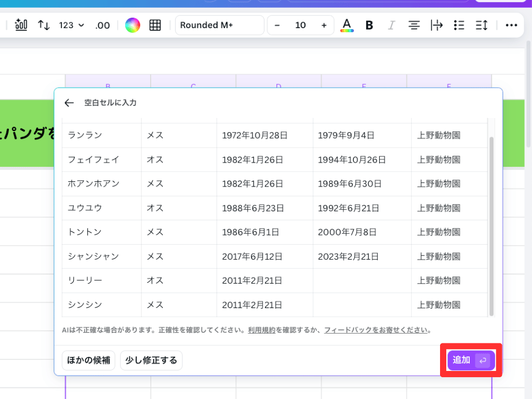532x399 pixels.
Task: Open the フィードバックをお寄せください link
Action: (376, 330)
